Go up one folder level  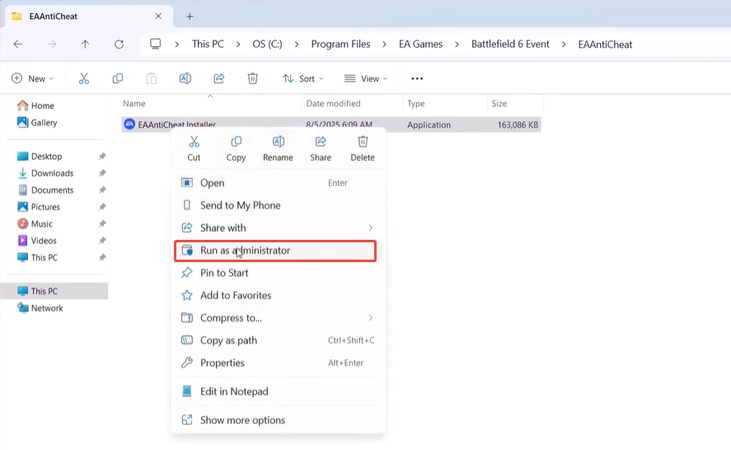[85, 44]
